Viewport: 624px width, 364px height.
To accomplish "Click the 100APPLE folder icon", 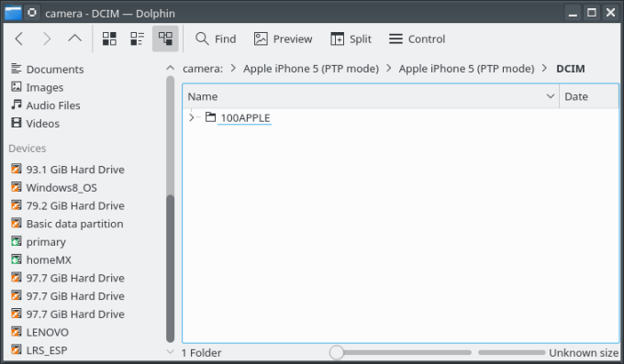I will tap(210, 117).
